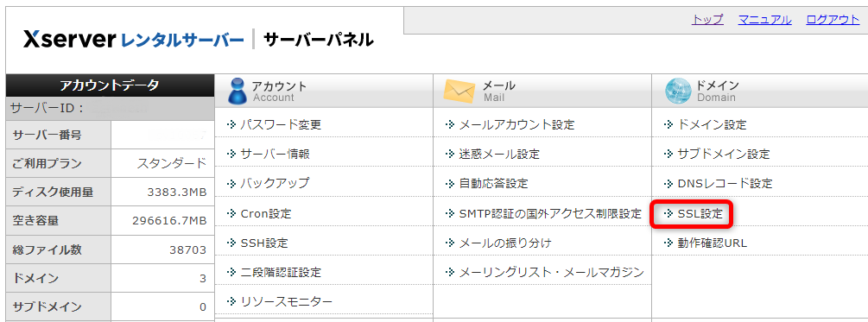
Task: Click the サーバーID label
Action: click(x=47, y=109)
